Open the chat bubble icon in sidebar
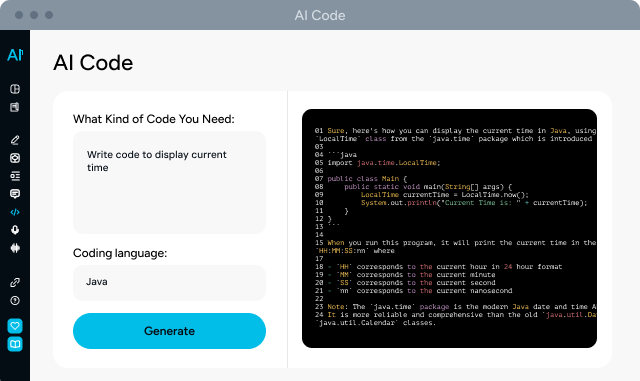 point(15,194)
